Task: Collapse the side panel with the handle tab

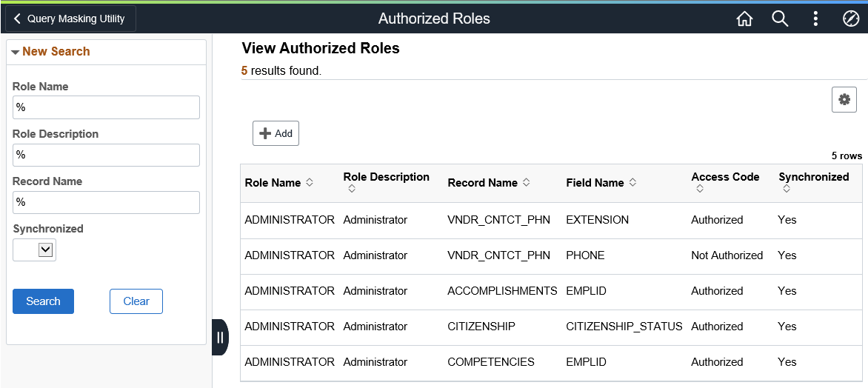Action: click(220, 338)
